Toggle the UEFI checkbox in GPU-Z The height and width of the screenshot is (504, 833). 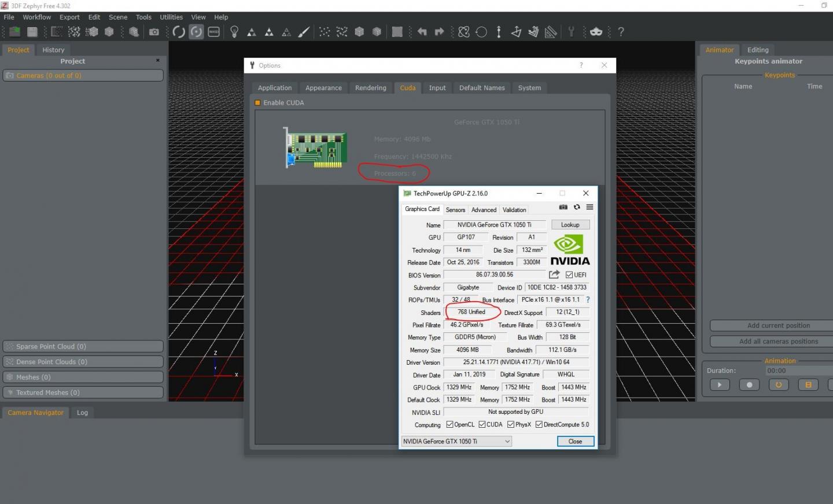569,275
